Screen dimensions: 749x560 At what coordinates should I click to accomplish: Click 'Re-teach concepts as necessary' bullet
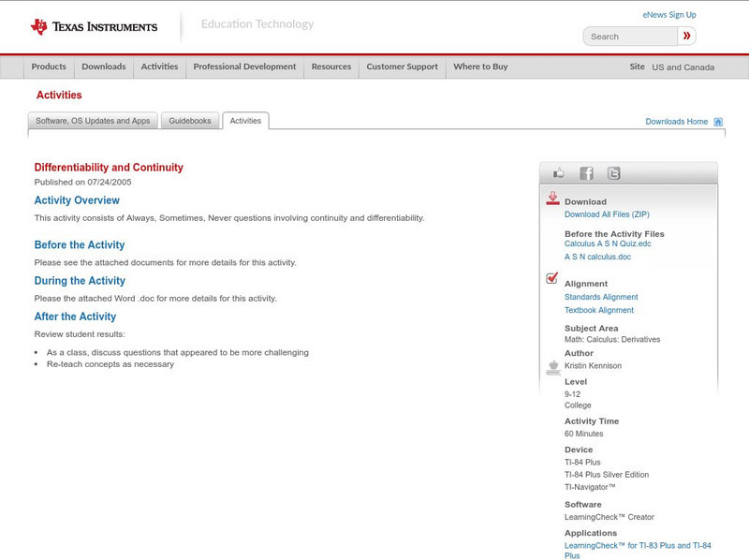click(110, 364)
